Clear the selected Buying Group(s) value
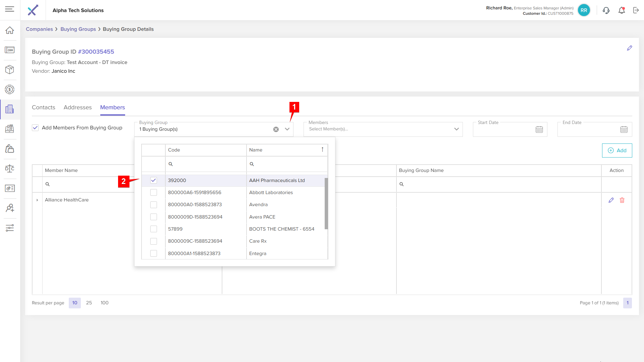644x362 pixels. pyautogui.click(x=276, y=129)
